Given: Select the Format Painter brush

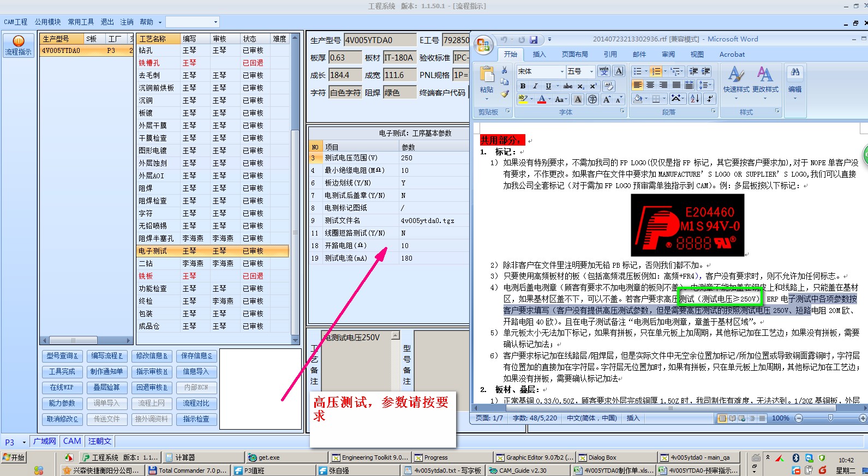Looking at the screenshot, I should click(505, 94).
